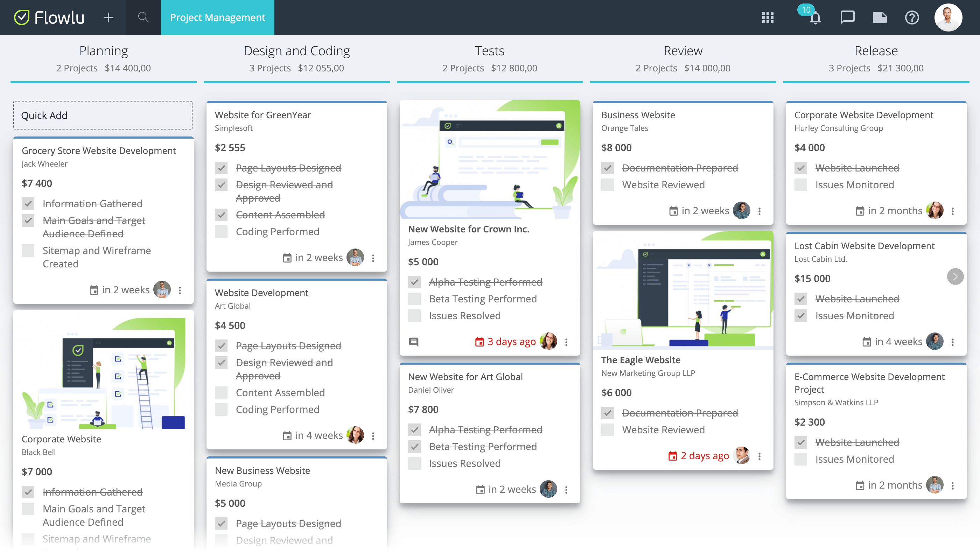Uncheck Documentation Prepared on Business Website card
980x560 pixels.
pyautogui.click(x=607, y=168)
